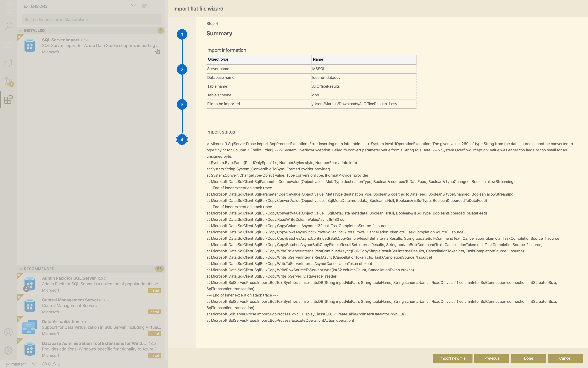The width and height of the screenshot is (588, 368).
Task: Collapse the INSTALLED section
Action: (91, 30)
